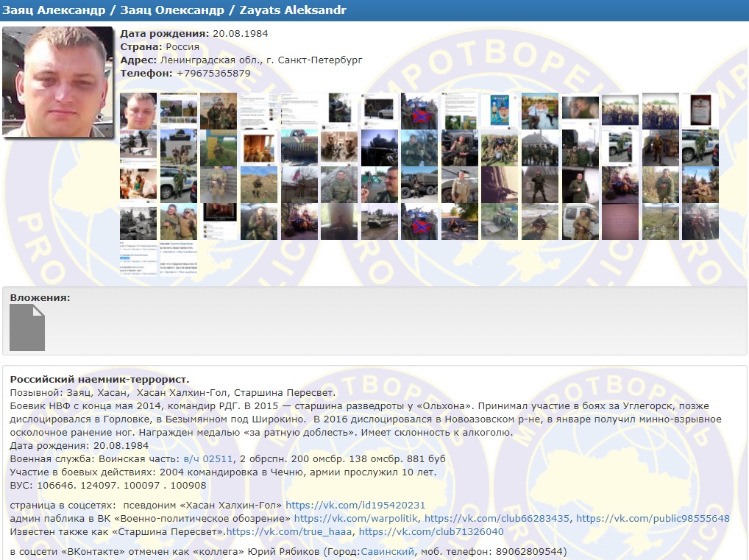The image size is (749, 560).
Task: Select the phone number +79675365879
Action: 213,73
